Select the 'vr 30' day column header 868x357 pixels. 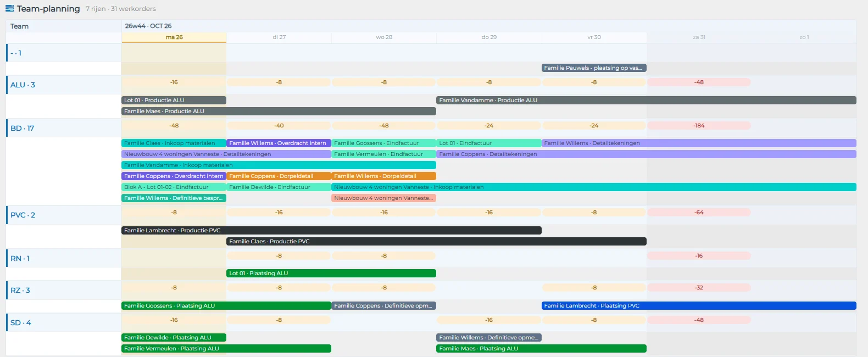tap(594, 37)
